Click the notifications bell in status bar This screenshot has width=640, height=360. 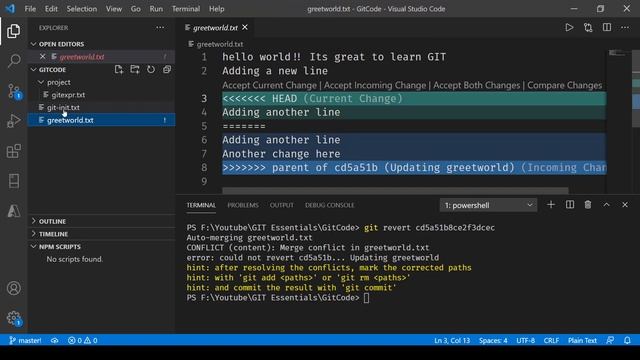pos(627,340)
